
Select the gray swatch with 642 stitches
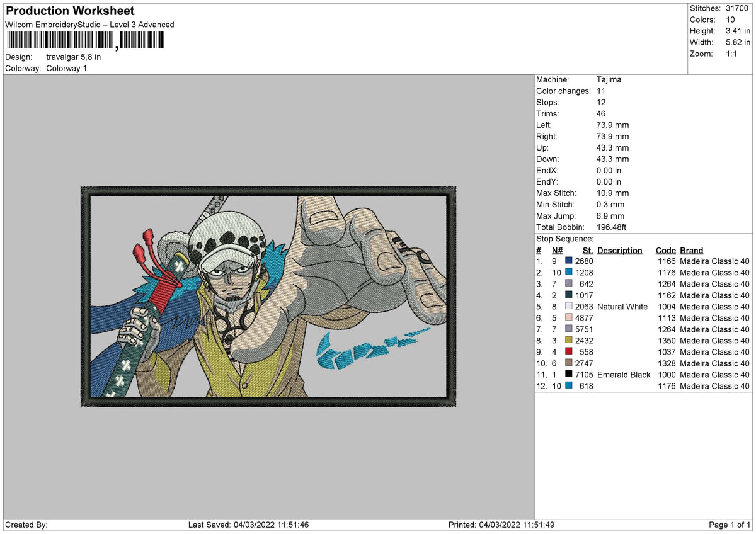pyautogui.click(x=569, y=284)
